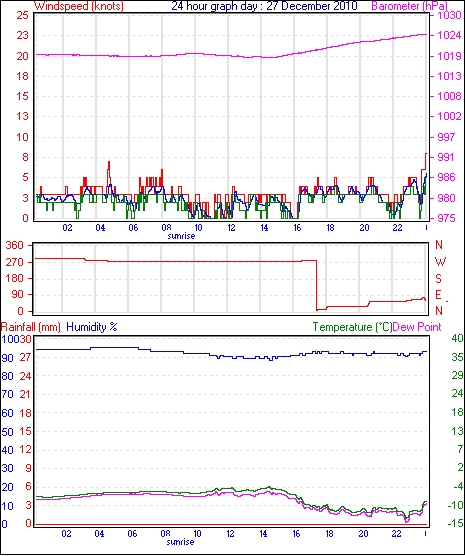Click the Rainfall (mm) legend label

pos(31,327)
